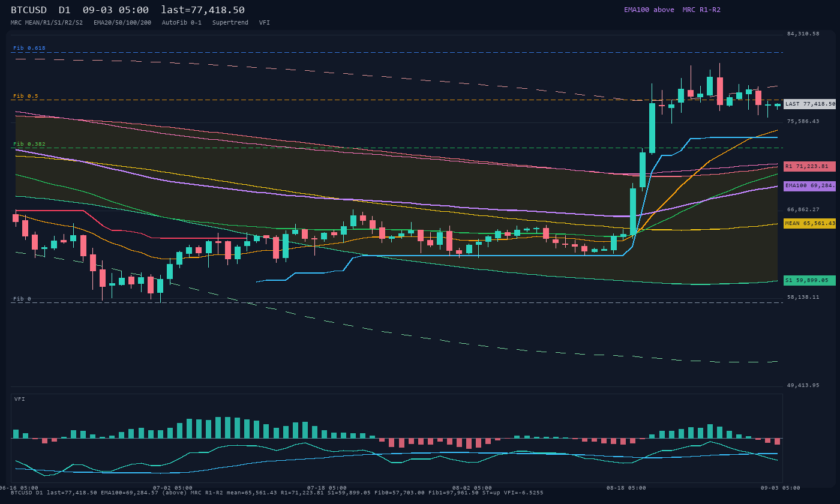Click the 08-18 05:00 time axis label
Screen dimensions: 840x504
point(626,488)
